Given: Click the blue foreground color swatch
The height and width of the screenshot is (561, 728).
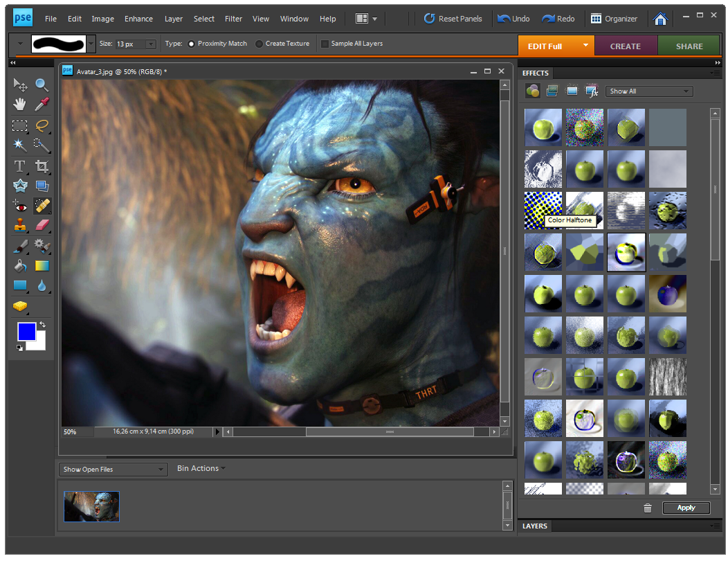Looking at the screenshot, I should tap(26, 331).
